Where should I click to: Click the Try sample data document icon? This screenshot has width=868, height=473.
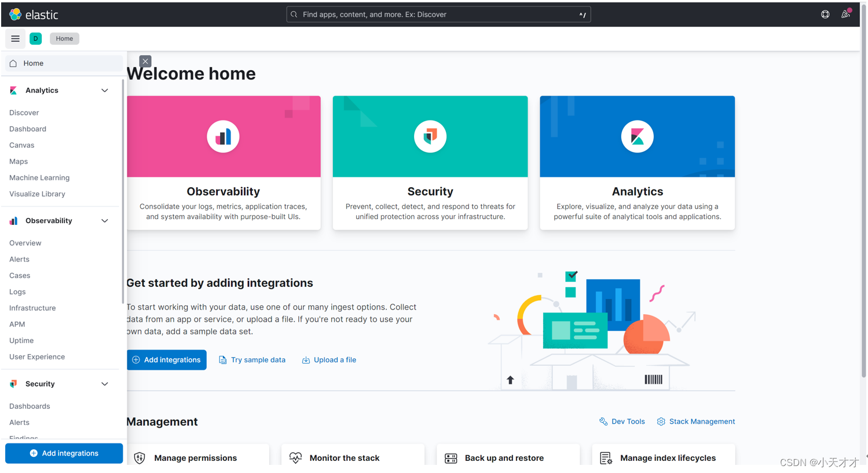coord(222,360)
